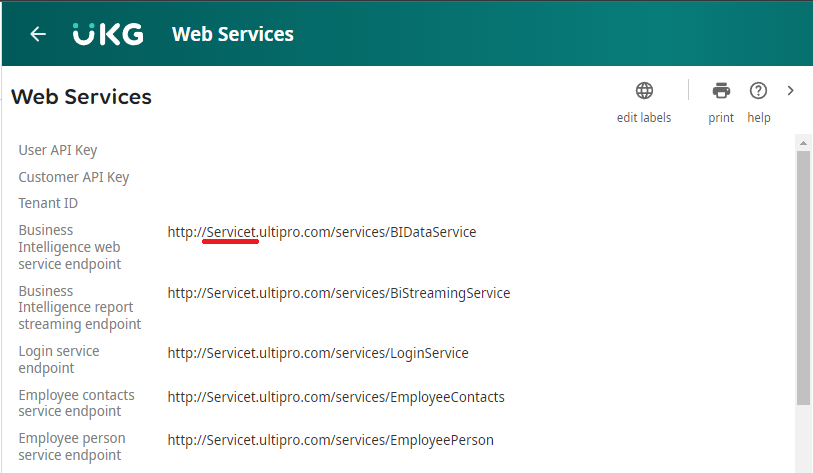The image size is (813, 473).
Task: Expand the toolbar with the right chevron
Action: [x=790, y=91]
